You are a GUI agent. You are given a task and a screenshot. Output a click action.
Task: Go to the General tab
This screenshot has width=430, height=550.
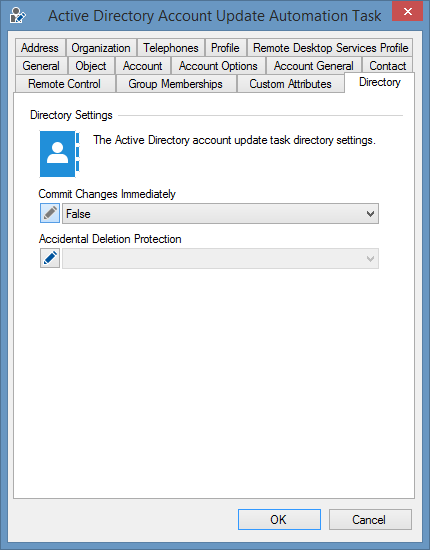coord(41,66)
